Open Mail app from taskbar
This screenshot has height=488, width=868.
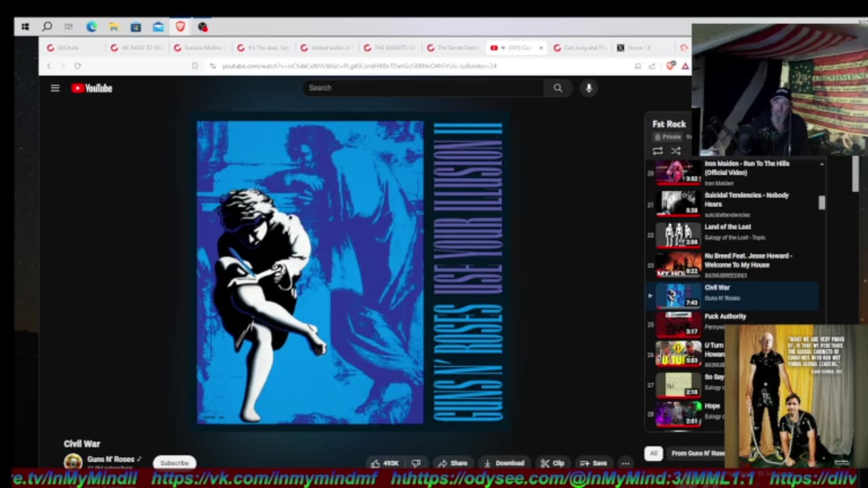click(x=158, y=27)
